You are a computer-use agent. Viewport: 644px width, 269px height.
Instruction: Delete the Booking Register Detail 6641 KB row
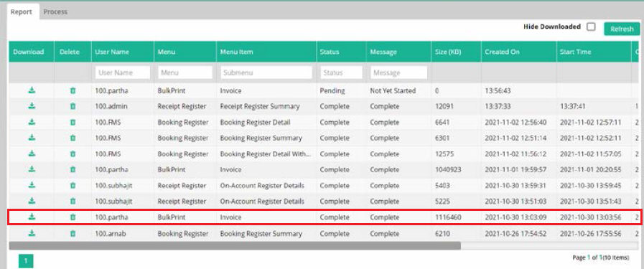pos(73,122)
